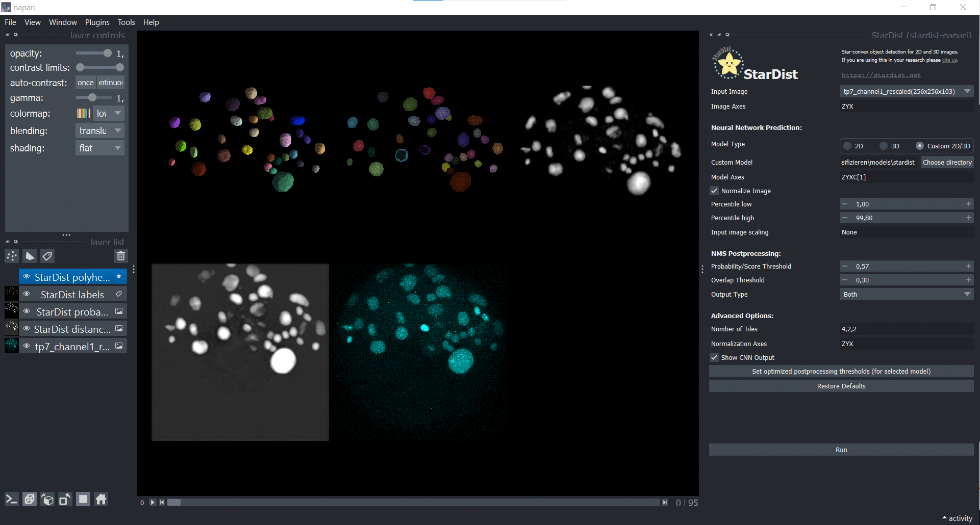Disable Show CNN Output checkbox
The height and width of the screenshot is (525, 980).
click(x=715, y=358)
